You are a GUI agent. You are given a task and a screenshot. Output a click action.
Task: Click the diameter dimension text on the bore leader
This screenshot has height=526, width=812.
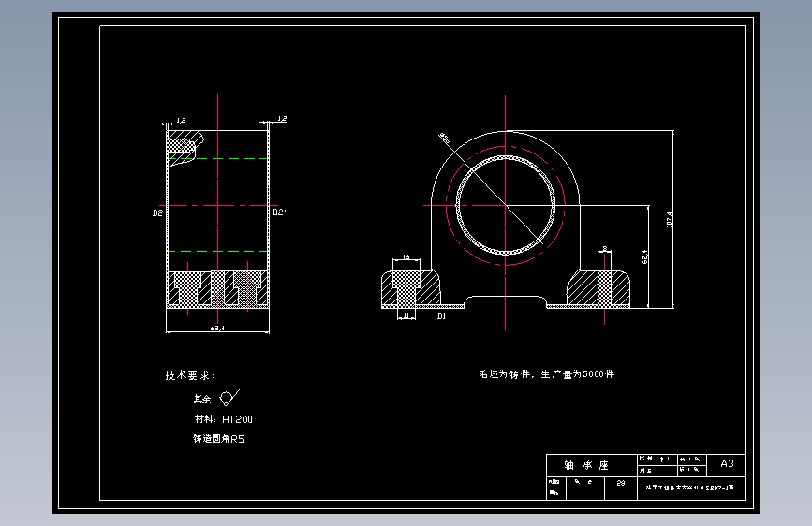445,139
